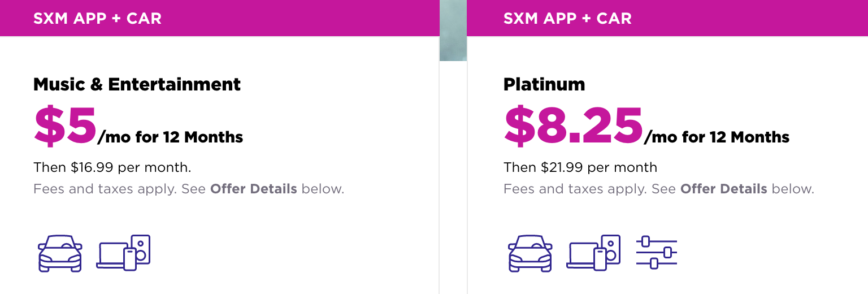Image resolution: width=868 pixels, height=294 pixels.
Task: Click the devices icon under Music & Entertainment
Action: point(123,252)
